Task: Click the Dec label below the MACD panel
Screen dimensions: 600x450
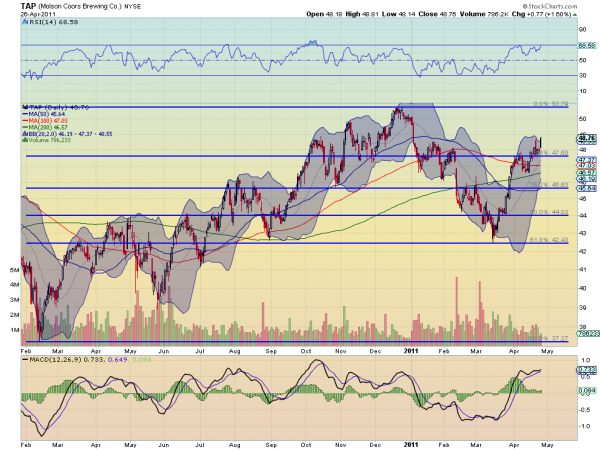Action: (375, 445)
